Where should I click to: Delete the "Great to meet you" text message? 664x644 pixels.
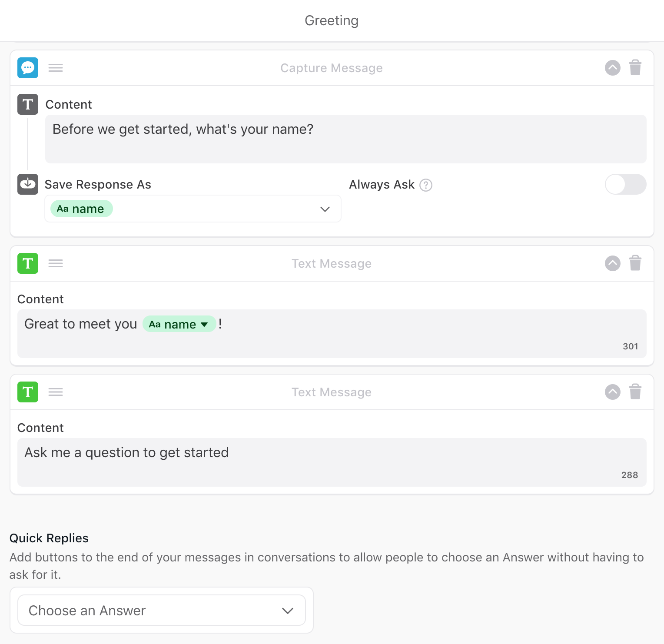[635, 263]
